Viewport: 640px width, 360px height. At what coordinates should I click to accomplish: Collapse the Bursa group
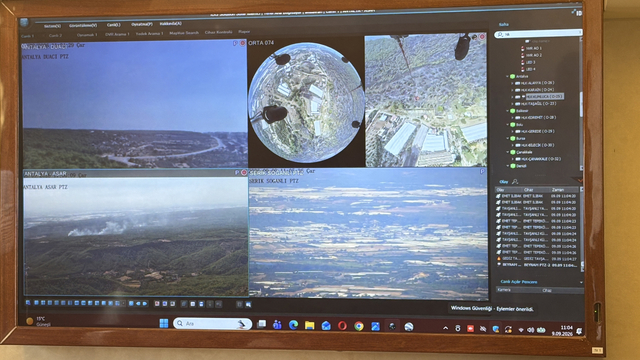point(508,138)
